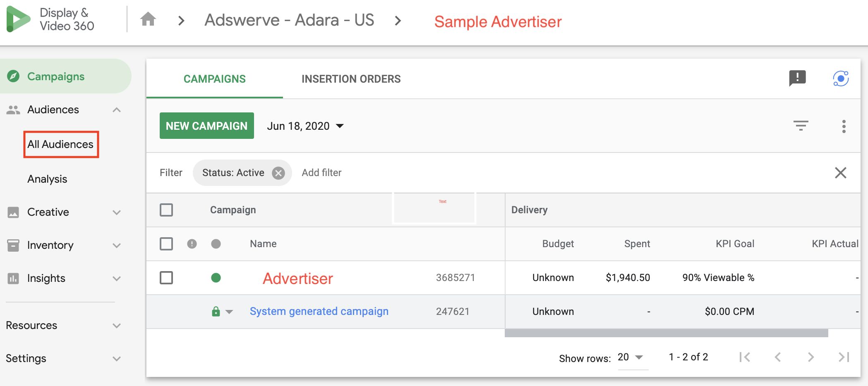Create a new campaign

click(x=207, y=126)
